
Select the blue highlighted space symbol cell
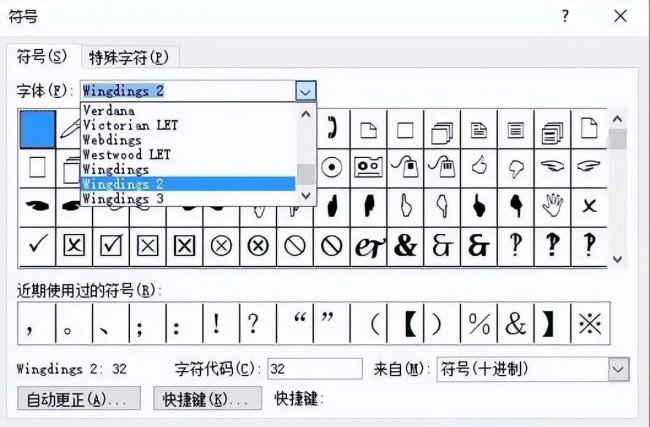coord(37,129)
